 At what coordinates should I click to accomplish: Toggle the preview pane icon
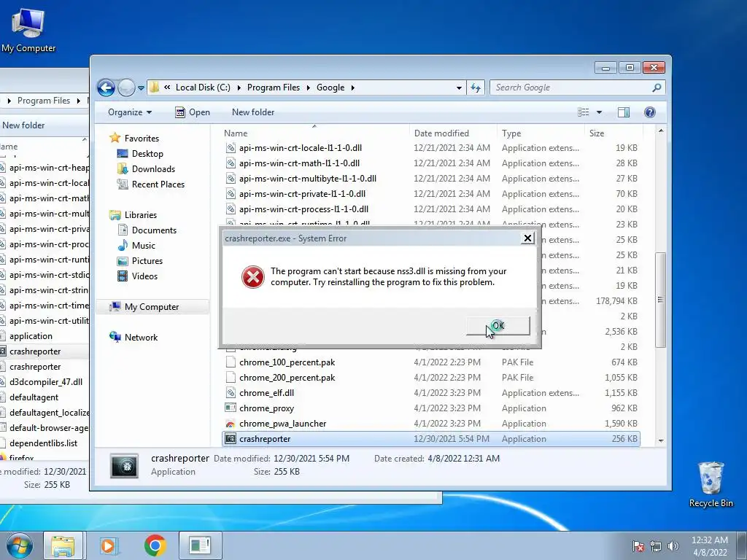tap(624, 112)
